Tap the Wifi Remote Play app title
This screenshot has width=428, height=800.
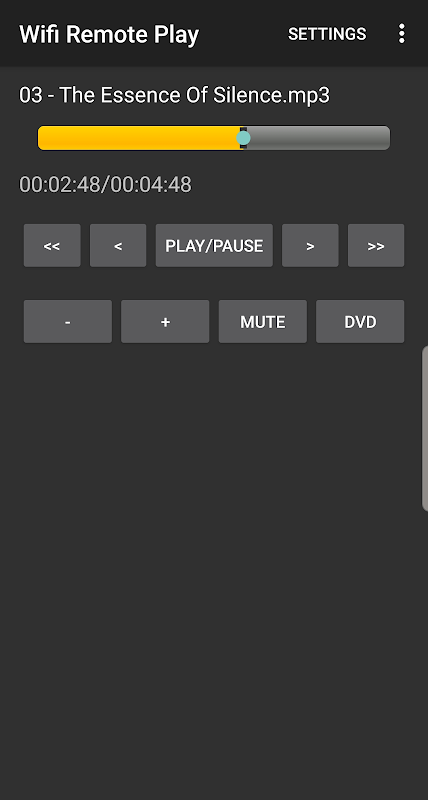click(109, 35)
